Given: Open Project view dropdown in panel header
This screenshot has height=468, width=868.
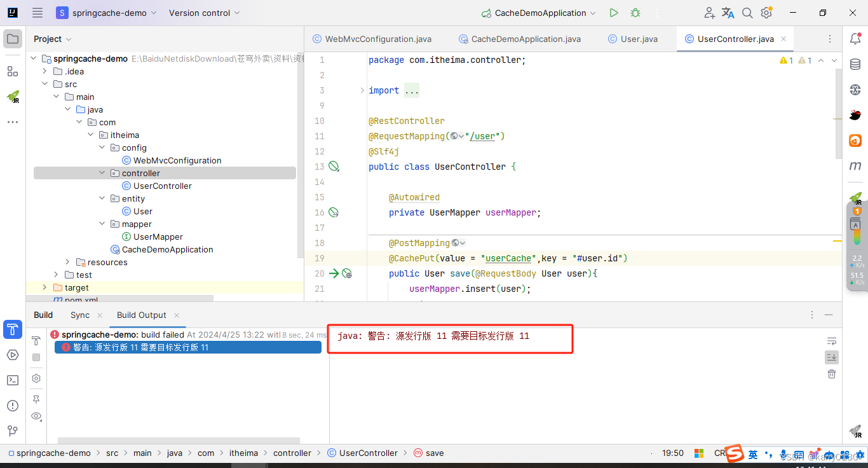Looking at the screenshot, I should pos(52,39).
